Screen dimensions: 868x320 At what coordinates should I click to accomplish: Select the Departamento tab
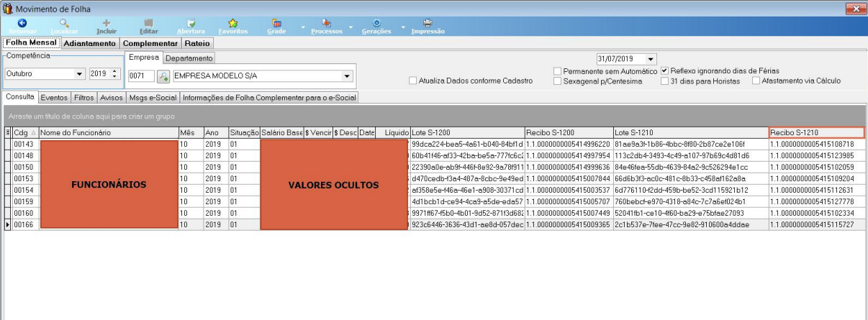tap(189, 58)
